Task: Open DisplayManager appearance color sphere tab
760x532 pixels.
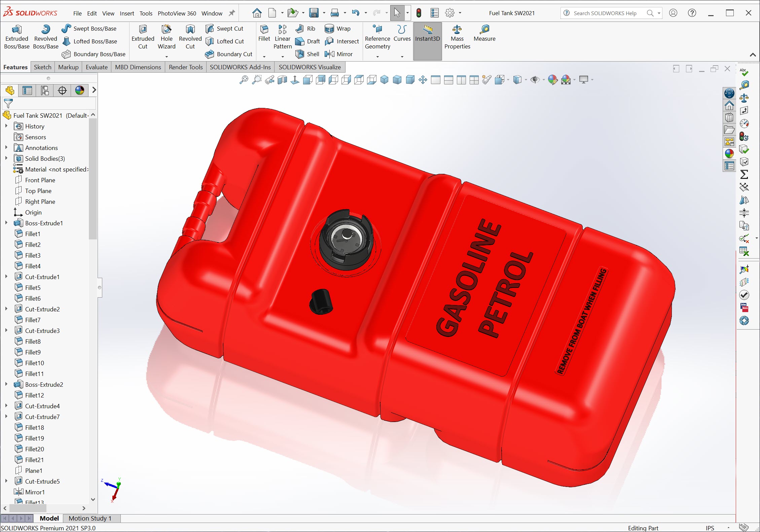Action: [80, 90]
